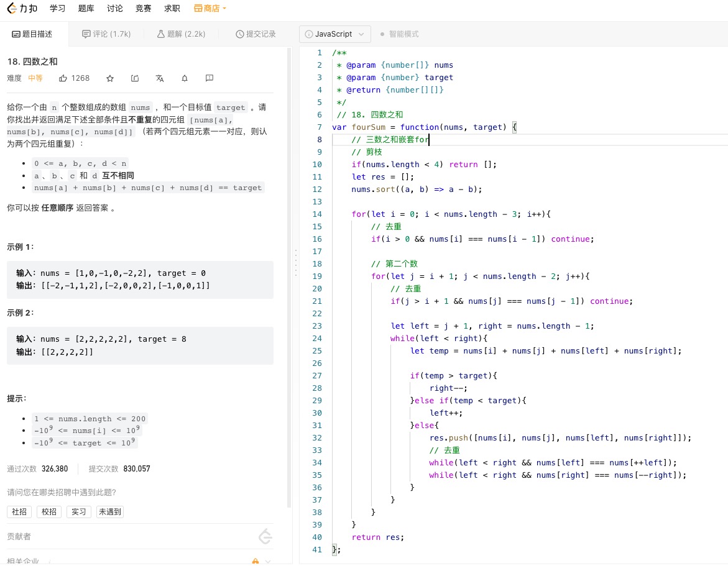Click line number 41 in the gutter

click(316, 549)
